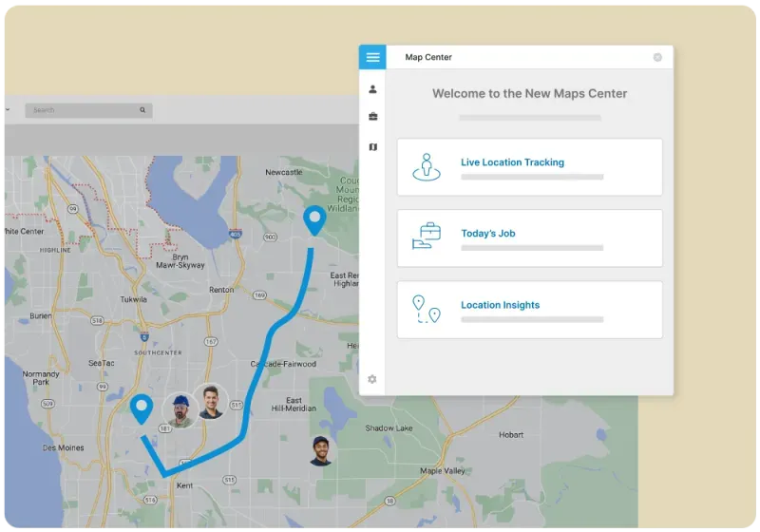This screenshot has width=760, height=532.
Task: Select the blue map pin near SeaTac
Action: tap(142, 408)
